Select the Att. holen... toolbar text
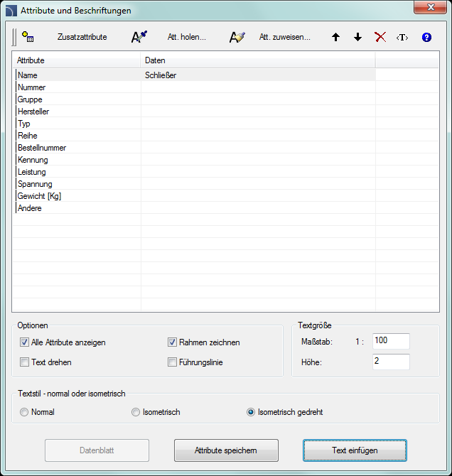Image resolution: width=452 pixels, height=476 pixels. (x=186, y=37)
